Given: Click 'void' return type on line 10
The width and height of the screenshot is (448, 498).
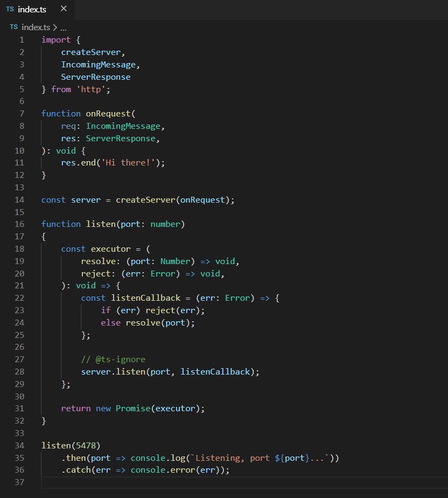Looking at the screenshot, I should (x=66, y=150).
